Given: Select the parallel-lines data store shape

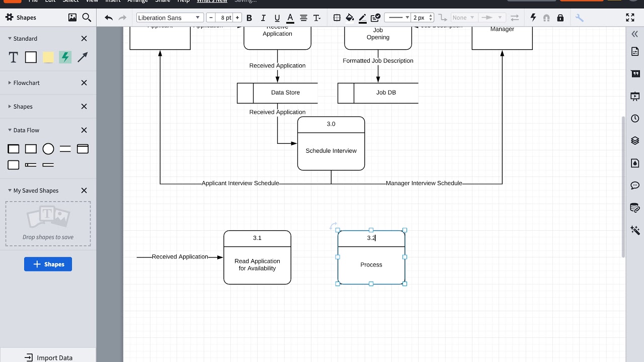Looking at the screenshot, I should pyautogui.click(x=65, y=149).
